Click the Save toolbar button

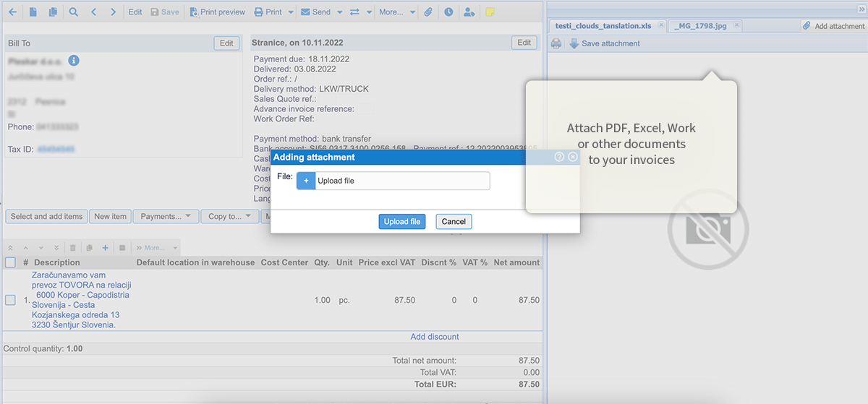coord(165,12)
